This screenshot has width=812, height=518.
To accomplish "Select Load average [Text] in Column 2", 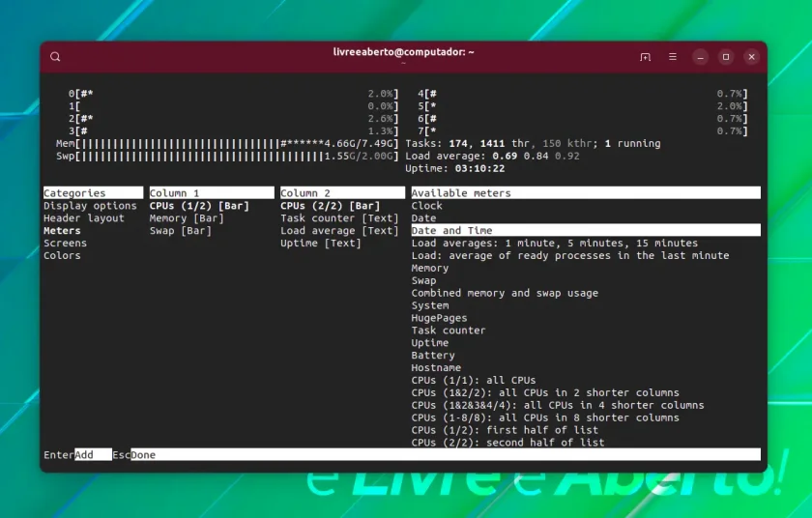I will 339,230.
